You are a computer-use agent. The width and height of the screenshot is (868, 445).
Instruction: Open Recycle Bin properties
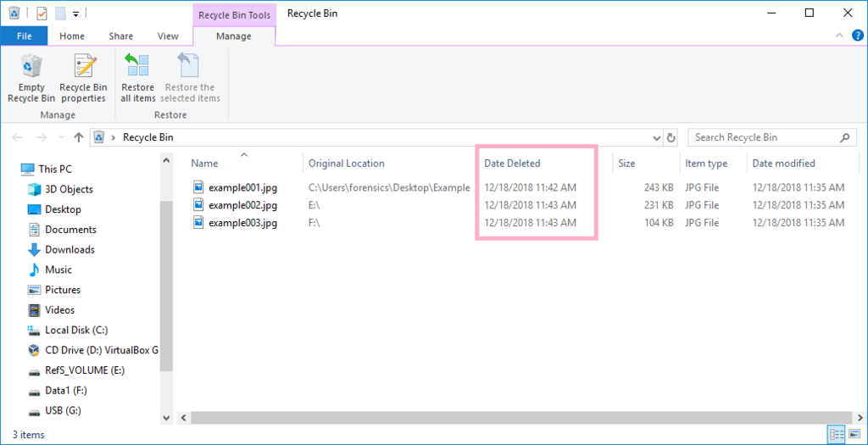pyautogui.click(x=83, y=78)
